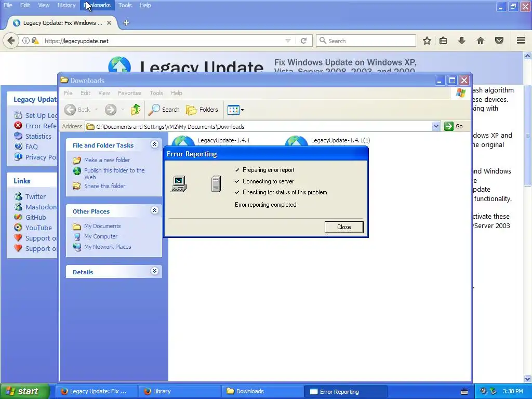The width and height of the screenshot is (532, 399).
Task: Open new tab with plus button
Action: coord(126,23)
